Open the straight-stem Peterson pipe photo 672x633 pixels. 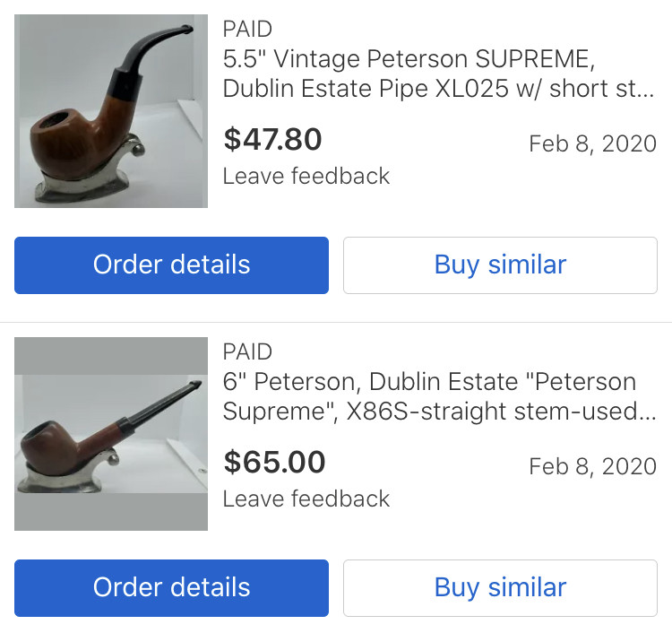[111, 434]
